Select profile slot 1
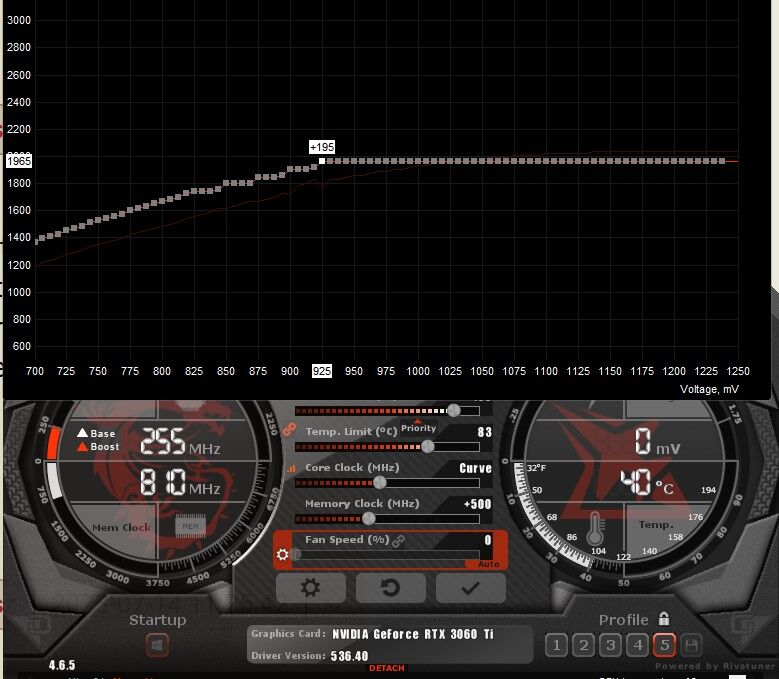Viewport: 779px width, 679px height. click(x=556, y=645)
